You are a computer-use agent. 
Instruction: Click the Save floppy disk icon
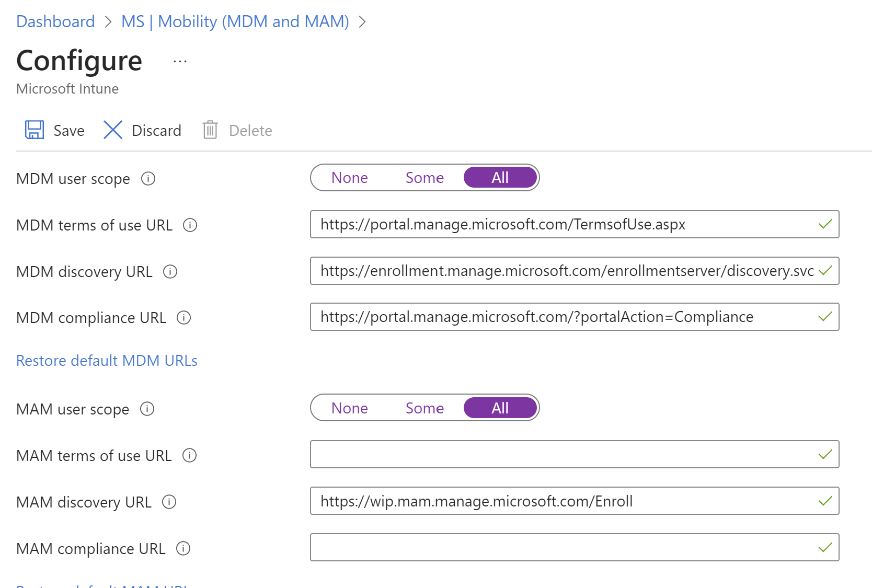click(x=35, y=130)
